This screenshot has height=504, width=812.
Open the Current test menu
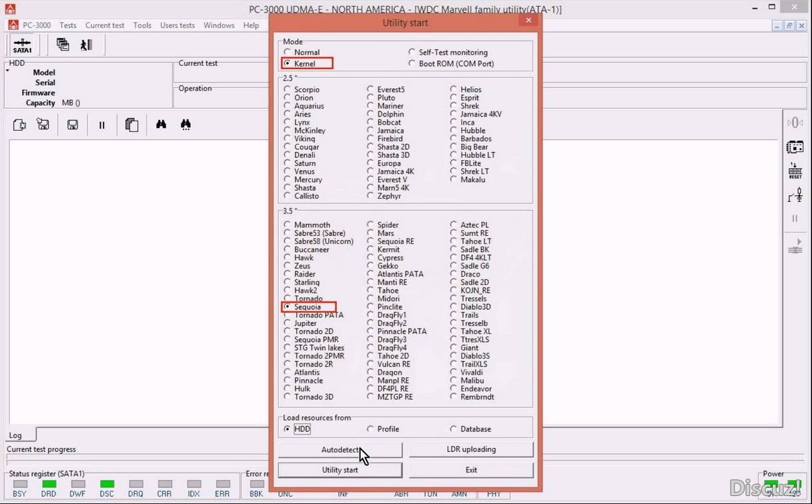coord(105,25)
